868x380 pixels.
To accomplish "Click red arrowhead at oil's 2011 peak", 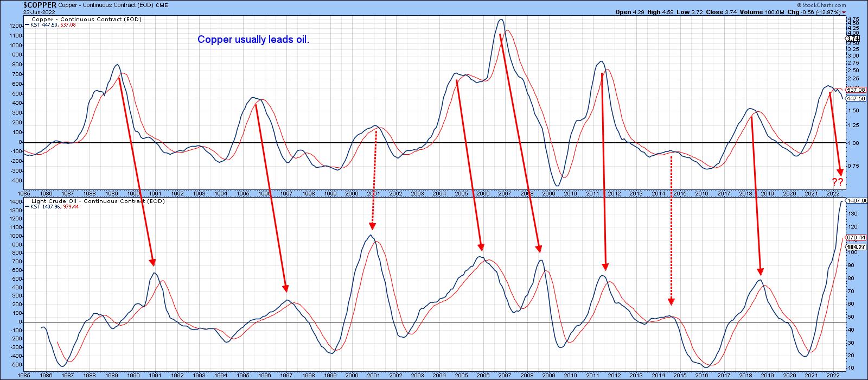I will [605, 267].
